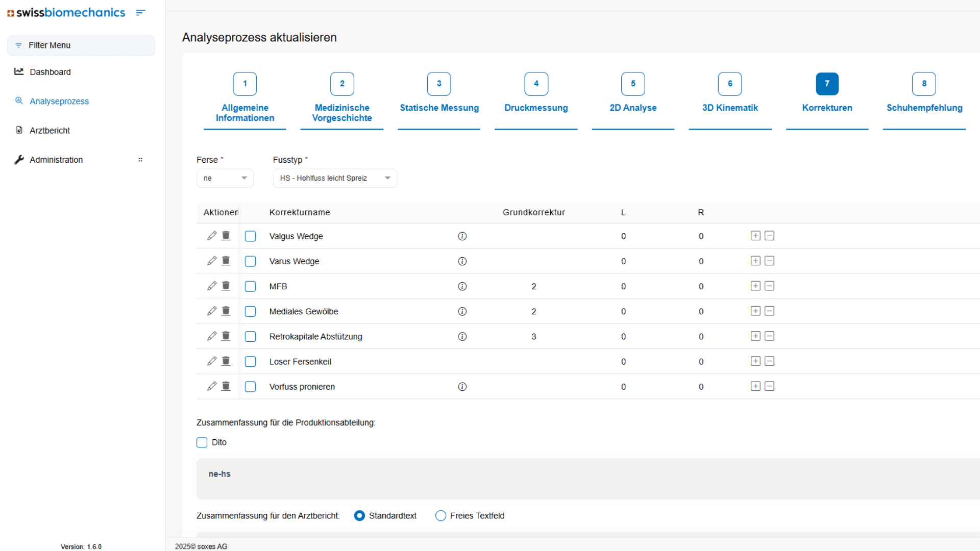Open Arztbericht in the sidebar
This screenshot has width=980, height=551.
click(x=50, y=131)
